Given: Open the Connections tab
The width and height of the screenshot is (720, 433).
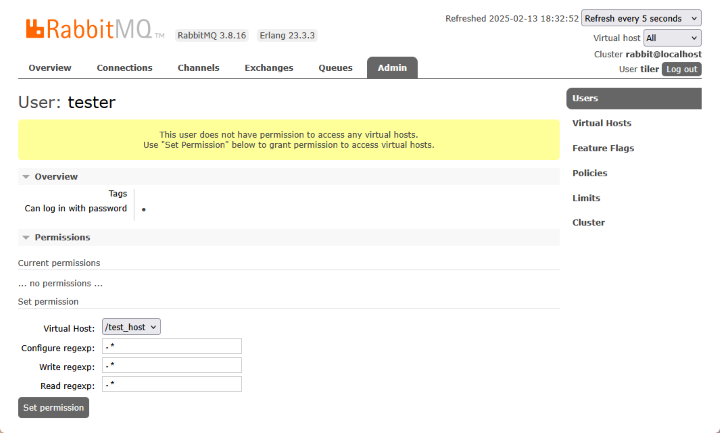Looking at the screenshot, I should point(124,68).
